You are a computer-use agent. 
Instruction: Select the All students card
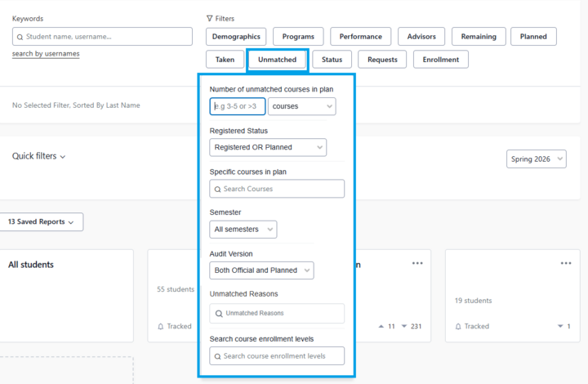[66, 296]
